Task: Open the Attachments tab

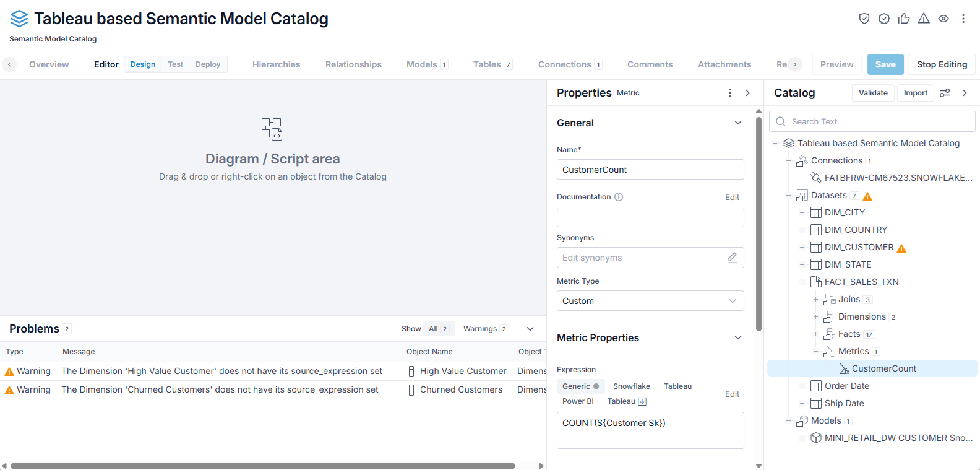Action: click(x=724, y=64)
